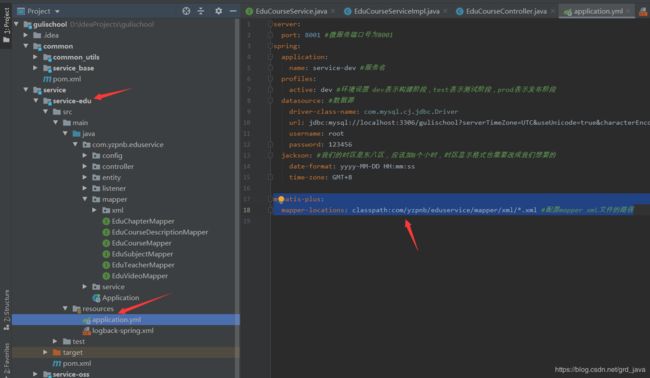The image size is (650, 378).
Task: Expand the entity package
Action: tap(85, 177)
